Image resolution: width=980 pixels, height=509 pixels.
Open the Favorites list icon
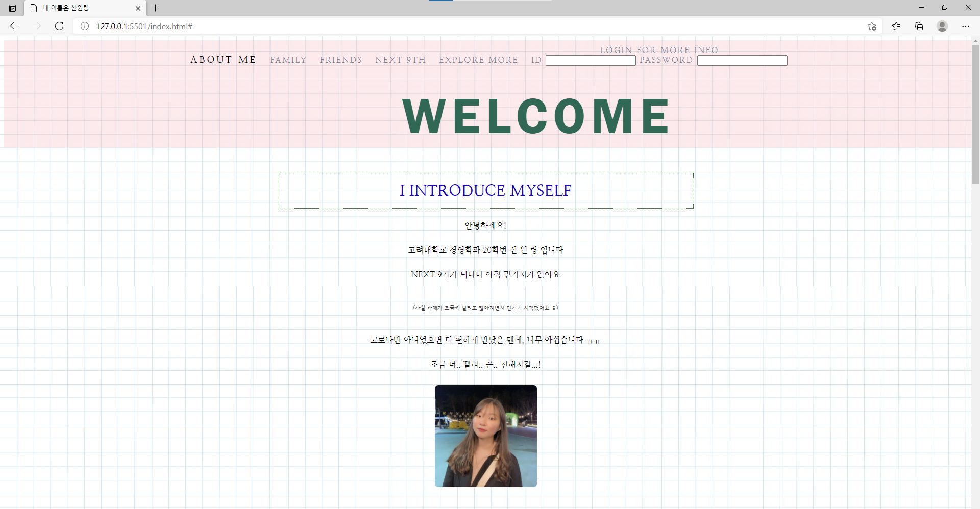click(x=896, y=26)
